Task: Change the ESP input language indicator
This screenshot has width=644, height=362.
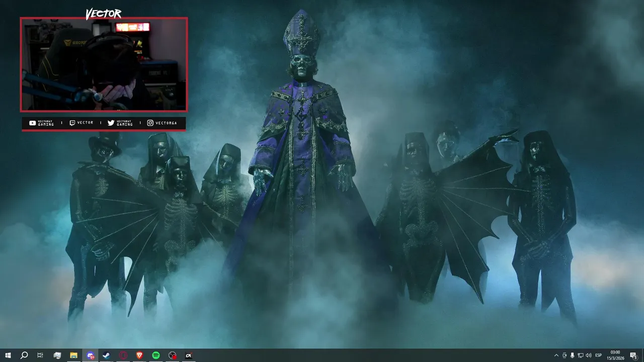Action: coord(599,355)
